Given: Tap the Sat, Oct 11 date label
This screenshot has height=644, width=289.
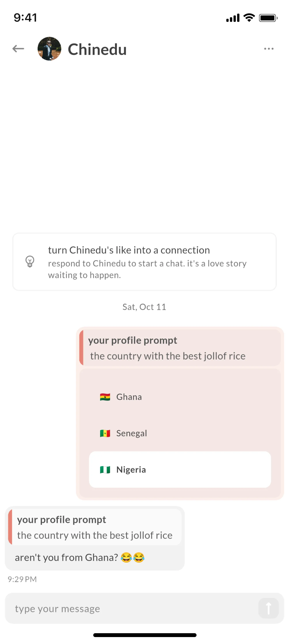Looking at the screenshot, I should [144, 307].
